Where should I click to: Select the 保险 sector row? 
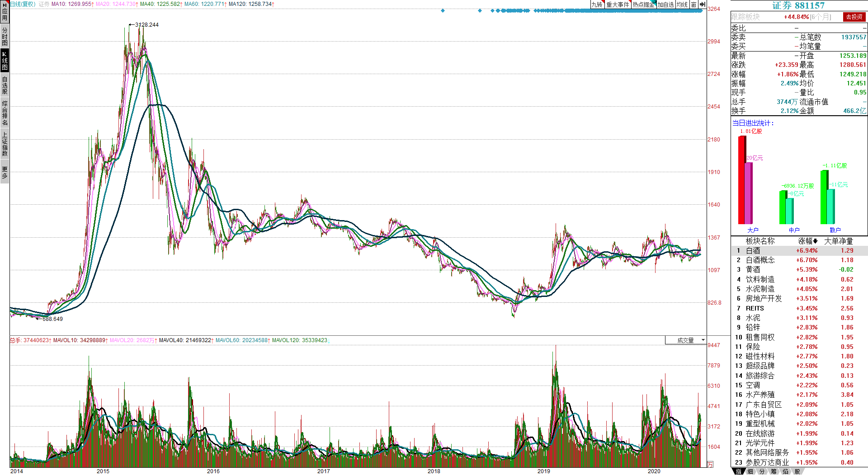pos(799,347)
